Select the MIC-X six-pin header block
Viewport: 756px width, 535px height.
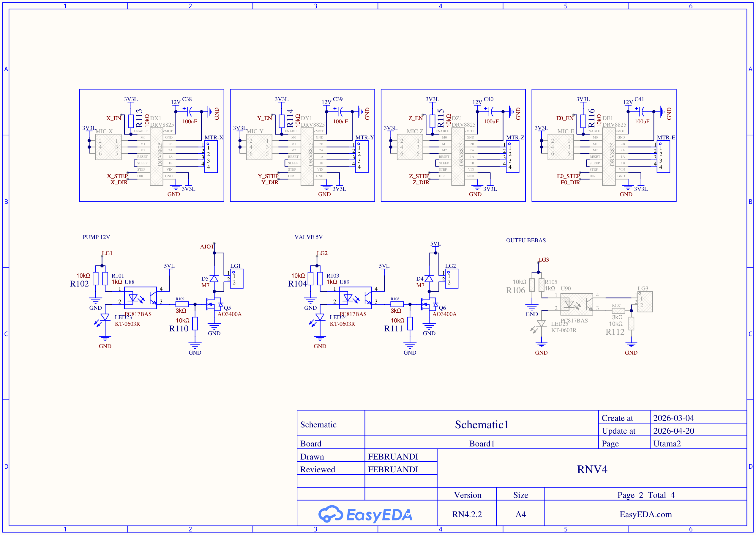click(108, 147)
